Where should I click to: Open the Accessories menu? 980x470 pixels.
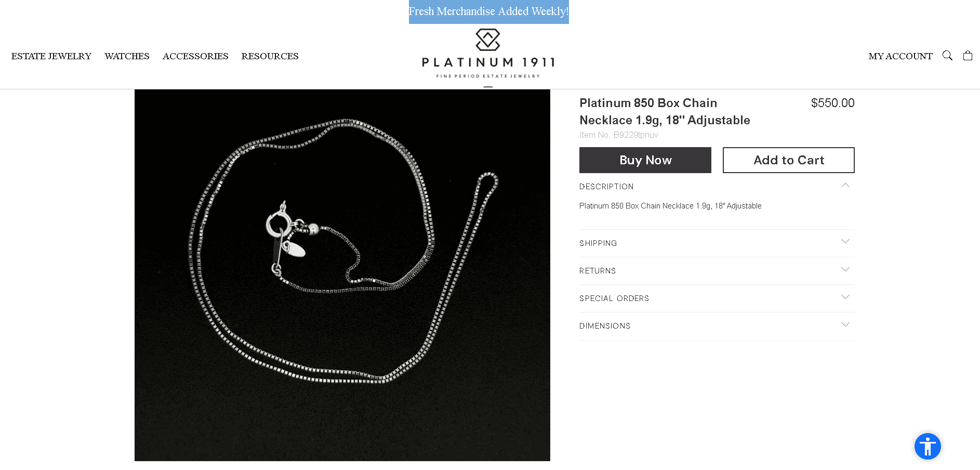pyautogui.click(x=195, y=56)
